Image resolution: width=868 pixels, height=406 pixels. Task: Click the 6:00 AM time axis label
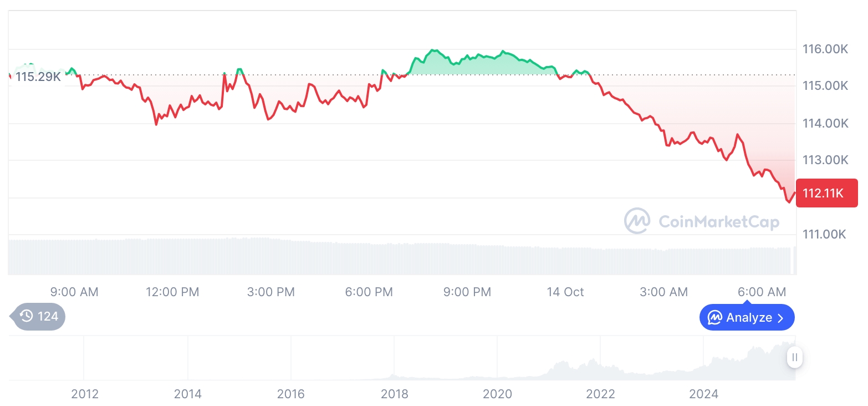(x=762, y=292)
